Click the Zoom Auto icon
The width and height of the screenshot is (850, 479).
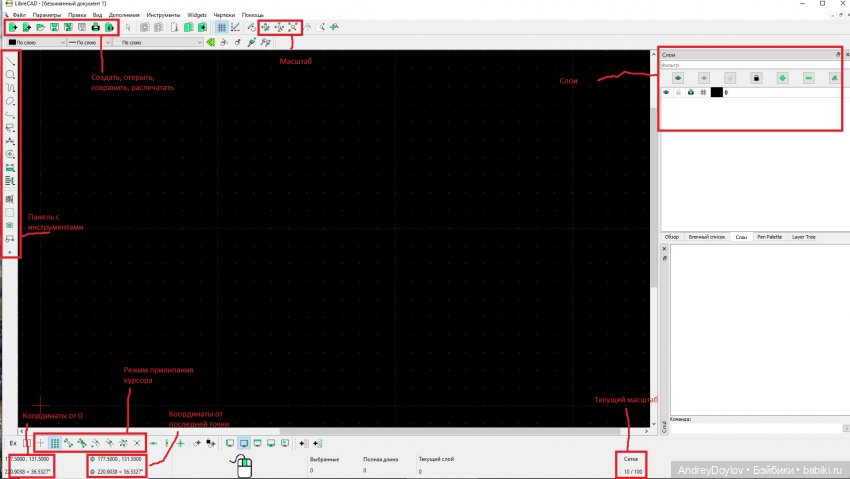(293, 28)
